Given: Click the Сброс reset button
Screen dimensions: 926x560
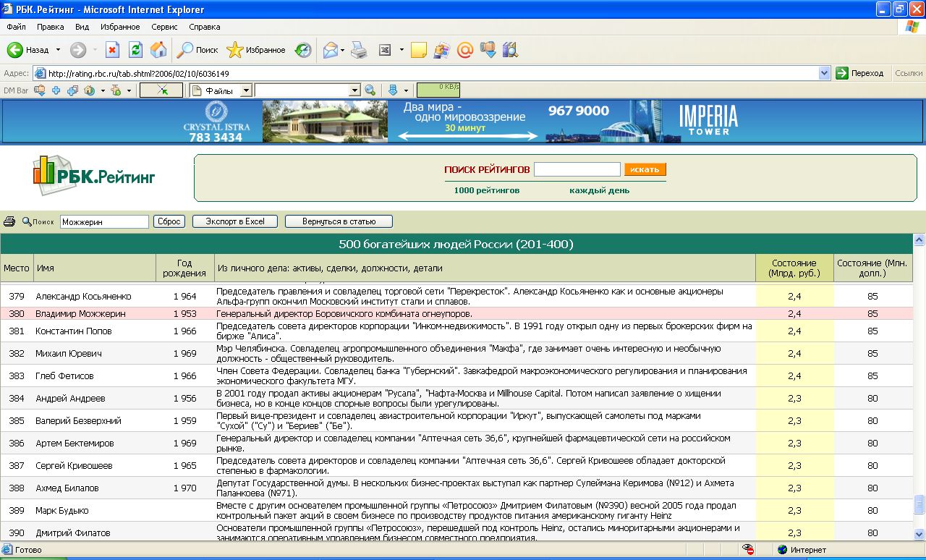Looking at the screenshot, I should coord(169,221).
